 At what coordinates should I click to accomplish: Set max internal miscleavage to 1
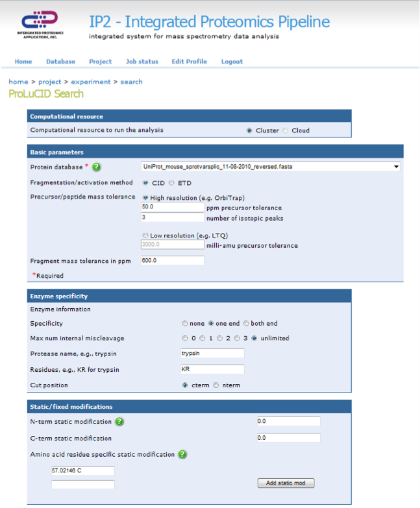click(203, 338)
